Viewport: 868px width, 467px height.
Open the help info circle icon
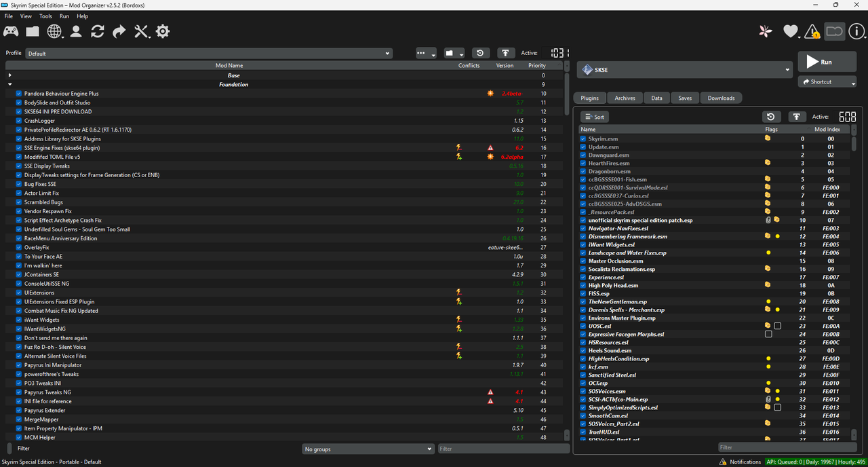[x=856, y=31]
